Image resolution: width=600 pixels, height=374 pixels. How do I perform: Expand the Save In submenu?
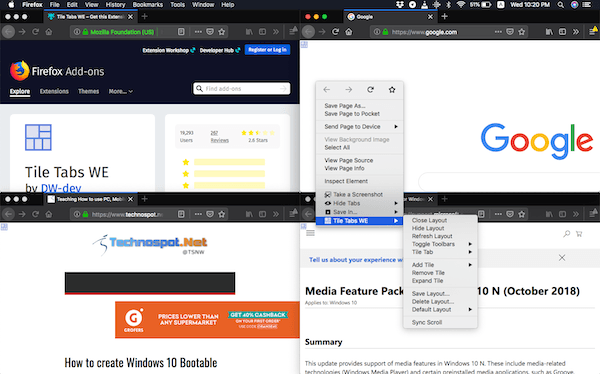(x=359, y=212)
